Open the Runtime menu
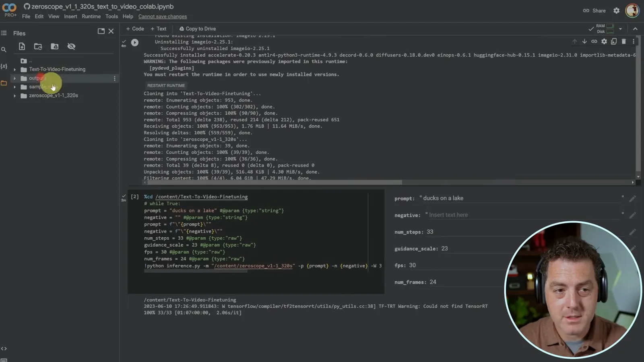 tap(91, 16)
